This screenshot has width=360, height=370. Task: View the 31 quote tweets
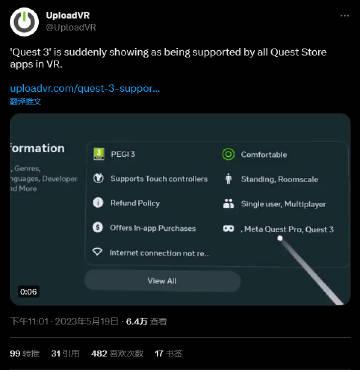pyautogui.click(x=65, y=353)
